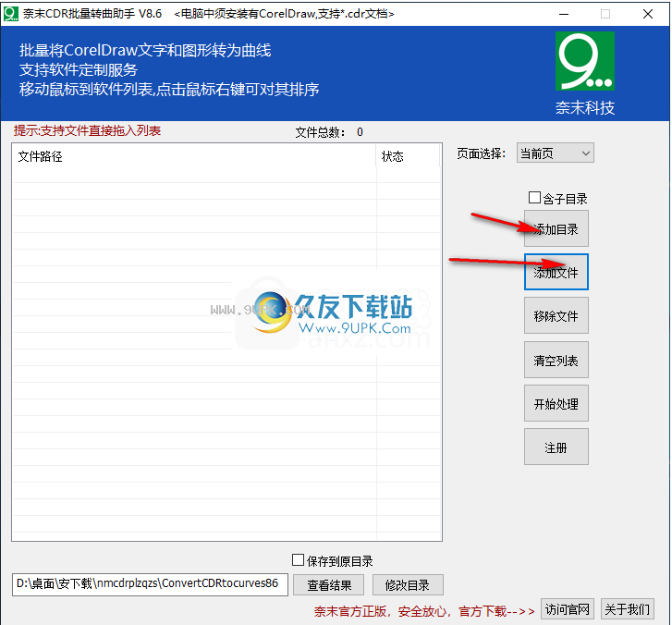Click the 添加文件 button

point(556,272)
